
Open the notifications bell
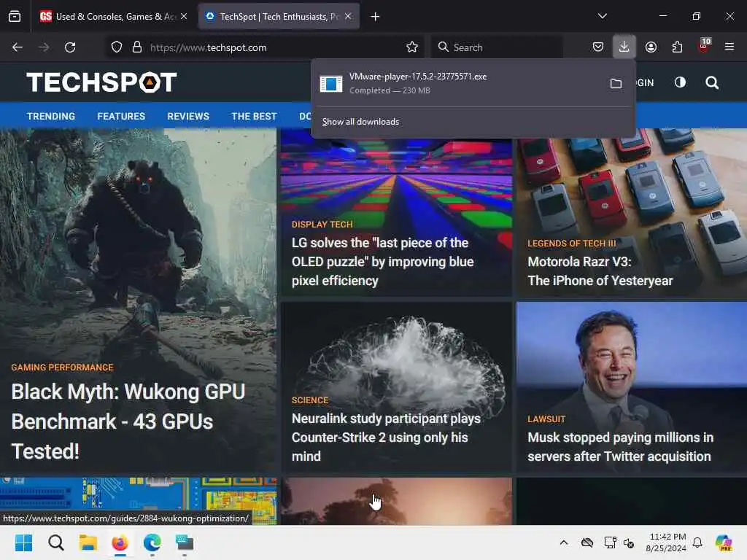point(697,542)
